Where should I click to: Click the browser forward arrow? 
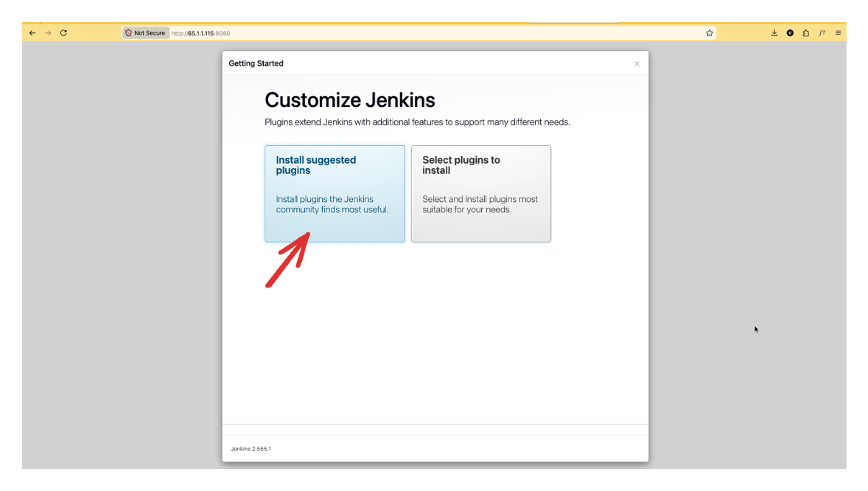tap(48, 33)
